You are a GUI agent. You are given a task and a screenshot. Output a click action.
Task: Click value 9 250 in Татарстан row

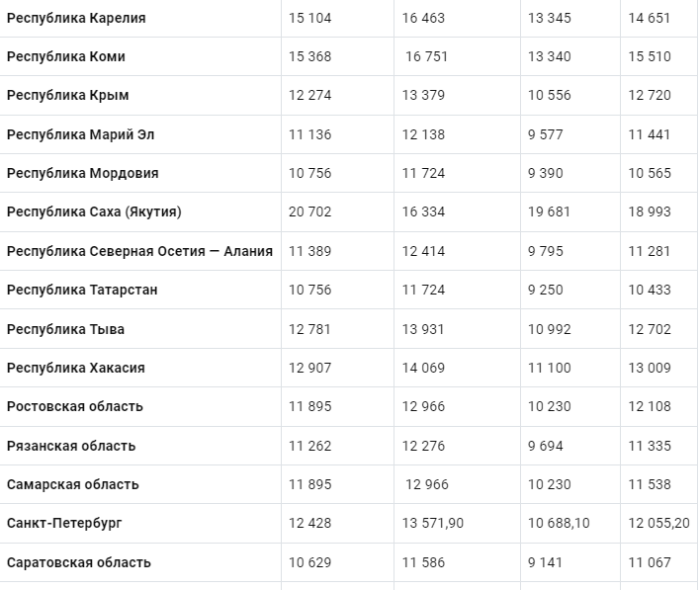pyautogui.click(x=545, y=290)
